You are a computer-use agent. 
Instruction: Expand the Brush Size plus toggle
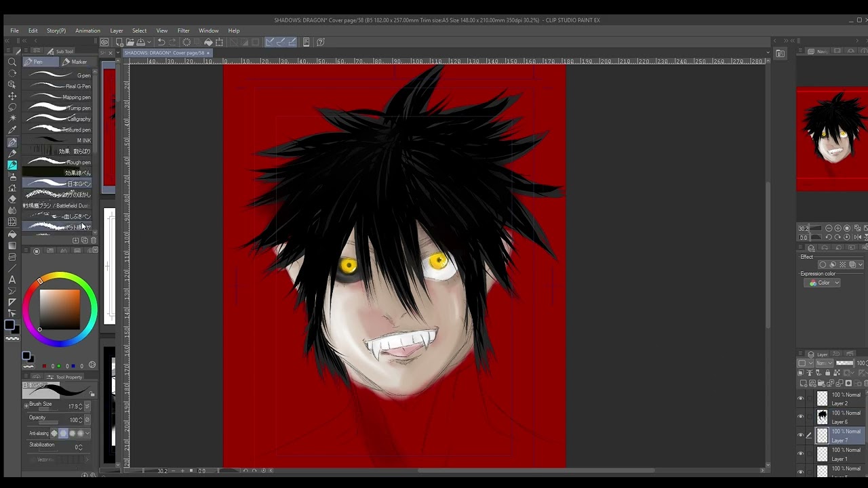(x=26, y=405)
